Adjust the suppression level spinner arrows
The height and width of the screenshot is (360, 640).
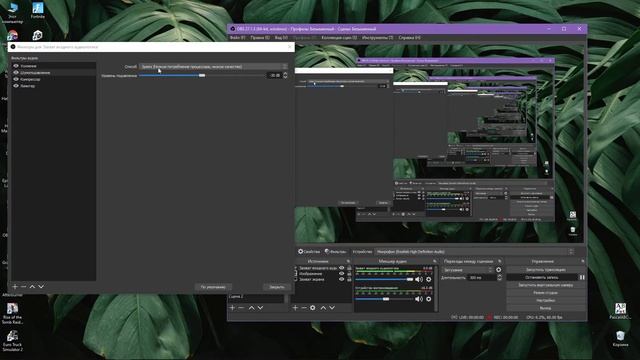[285, 76]
